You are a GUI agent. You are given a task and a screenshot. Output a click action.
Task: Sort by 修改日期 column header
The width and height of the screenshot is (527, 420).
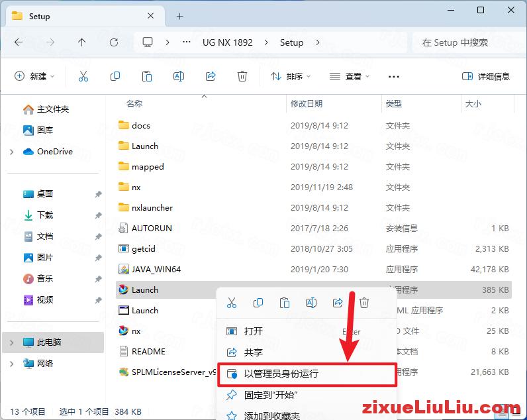(x=306, y=103)
